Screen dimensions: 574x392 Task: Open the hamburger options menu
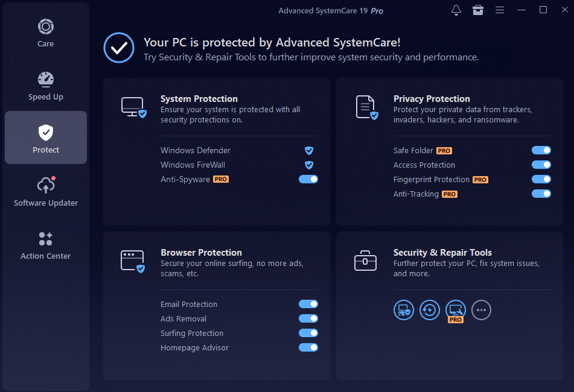pos(500,10)
